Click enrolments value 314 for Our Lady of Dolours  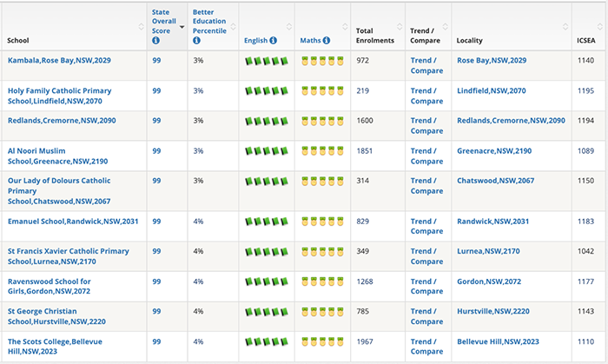pos(363,181)
